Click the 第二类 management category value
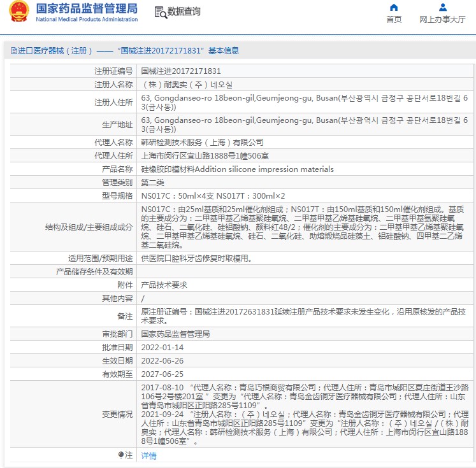Viewport: 476px width, 468px height. tap(153, 183)
